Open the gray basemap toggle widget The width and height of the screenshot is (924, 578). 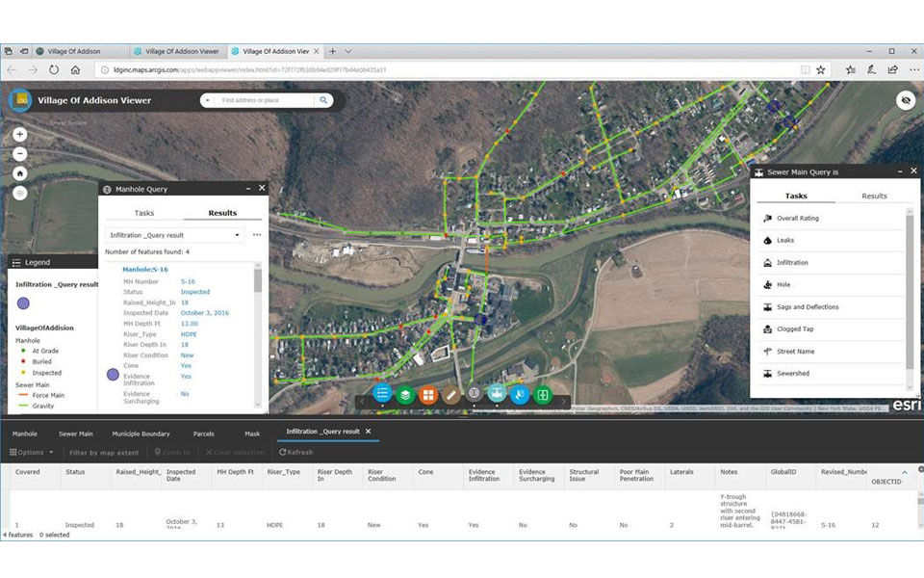pos(474,393)
